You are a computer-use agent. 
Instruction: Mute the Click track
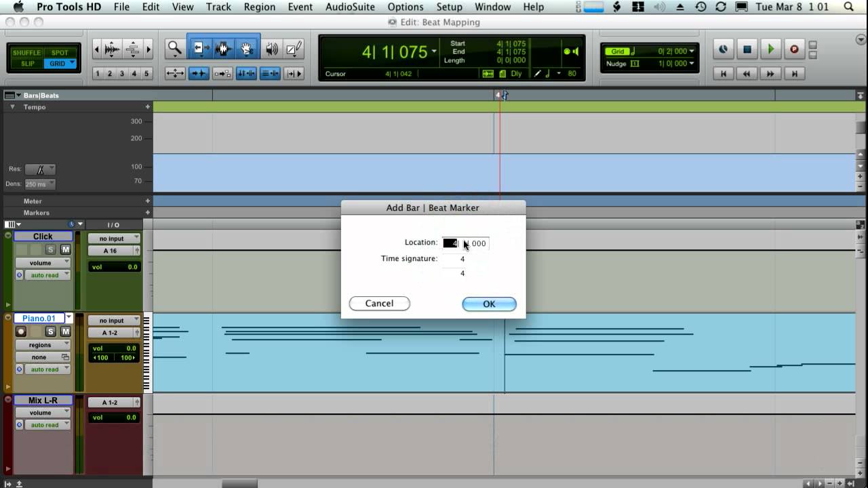pyautogui.click(x=65, y=249)
